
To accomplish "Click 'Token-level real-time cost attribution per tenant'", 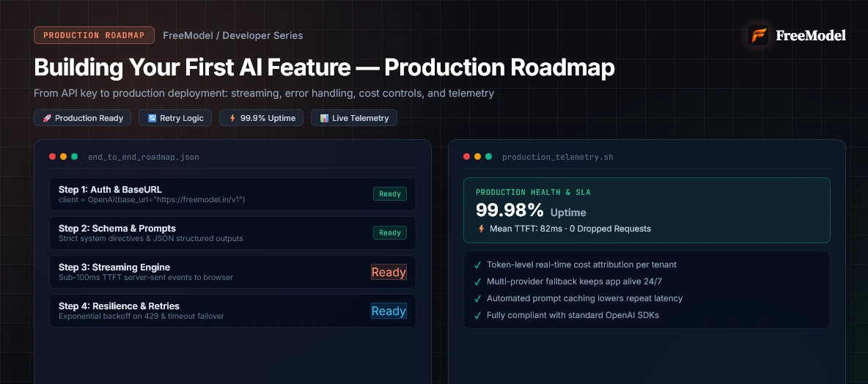I will point(581,265).
